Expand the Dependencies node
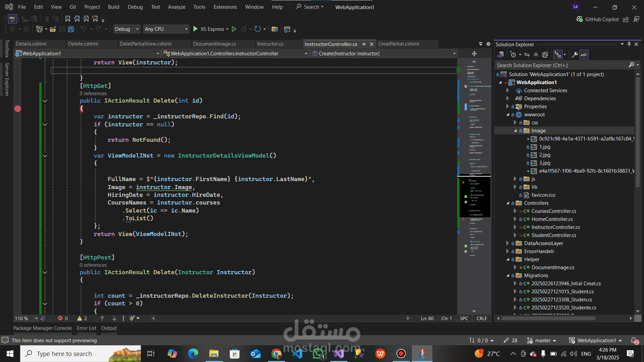Screen dimensions: 644x362 (507, 99)
